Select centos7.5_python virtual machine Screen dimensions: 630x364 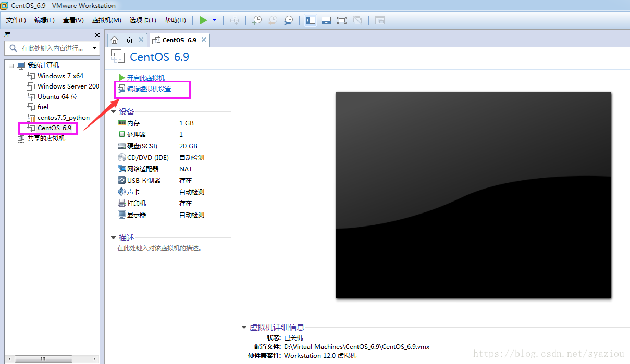(x=64, y=118)
